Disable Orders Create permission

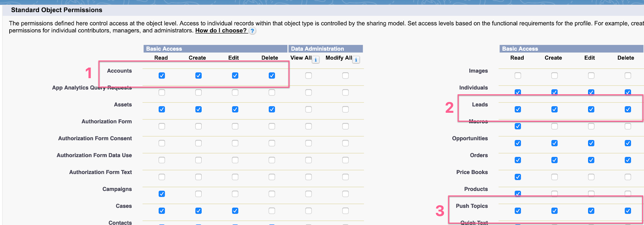pos(554,160)
